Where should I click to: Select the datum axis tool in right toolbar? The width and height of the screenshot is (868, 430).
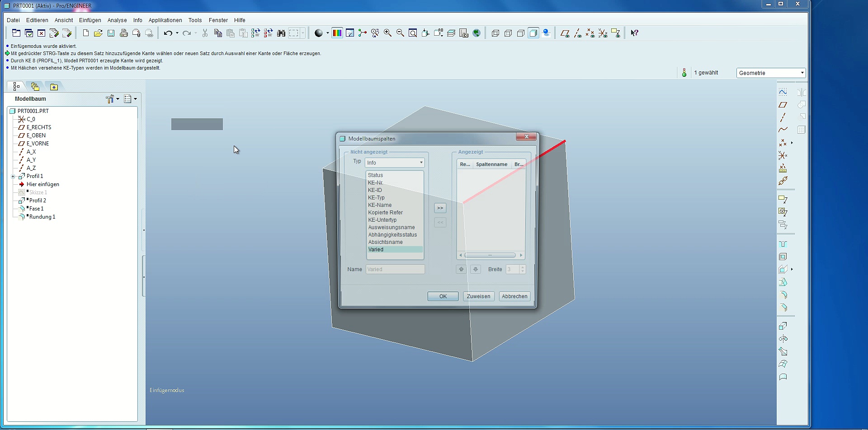click(783, 117)
